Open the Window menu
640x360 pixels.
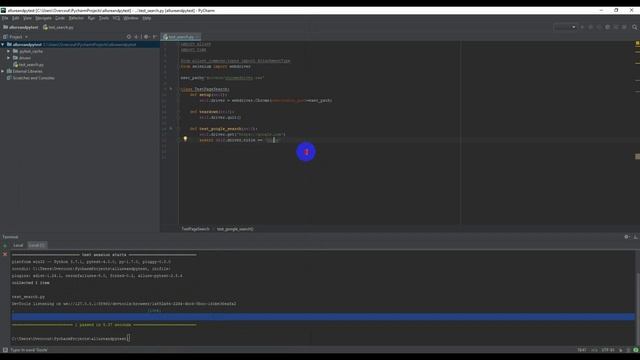(131, 18)
